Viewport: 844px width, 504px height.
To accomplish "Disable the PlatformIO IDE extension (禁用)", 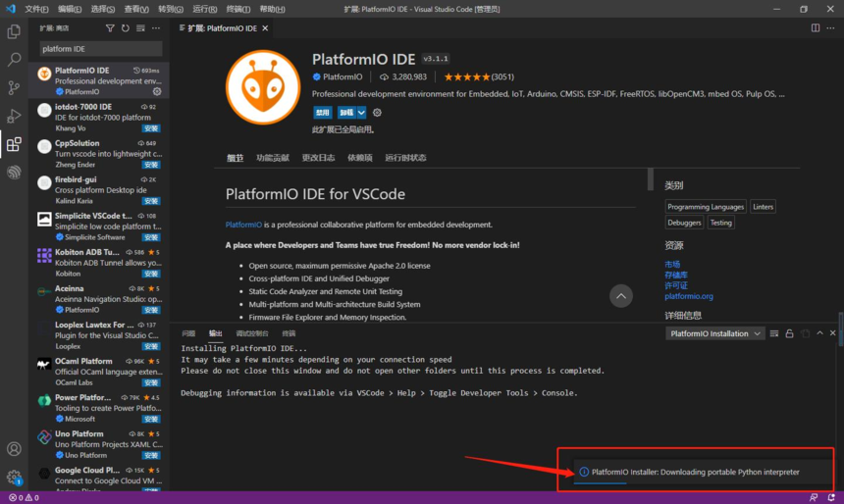I will pos(323,113).
